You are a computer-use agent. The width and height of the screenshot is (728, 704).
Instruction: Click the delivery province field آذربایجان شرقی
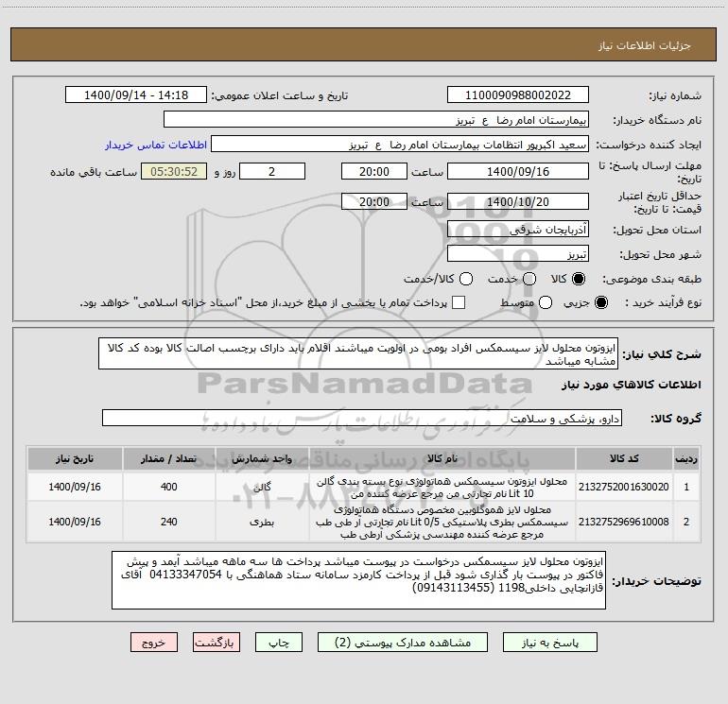coord(518,229)
